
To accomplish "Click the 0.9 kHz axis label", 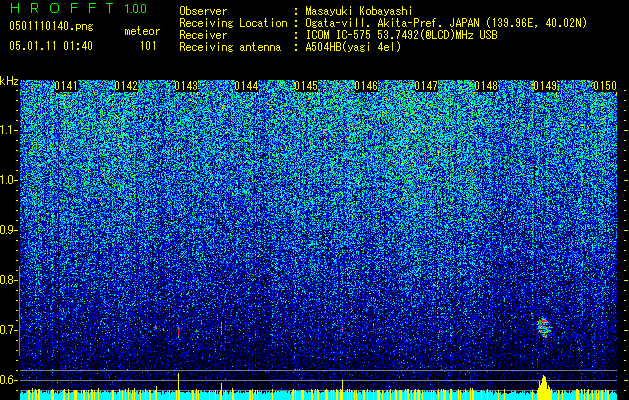I will pyautogui.click(x=9, y=230).
